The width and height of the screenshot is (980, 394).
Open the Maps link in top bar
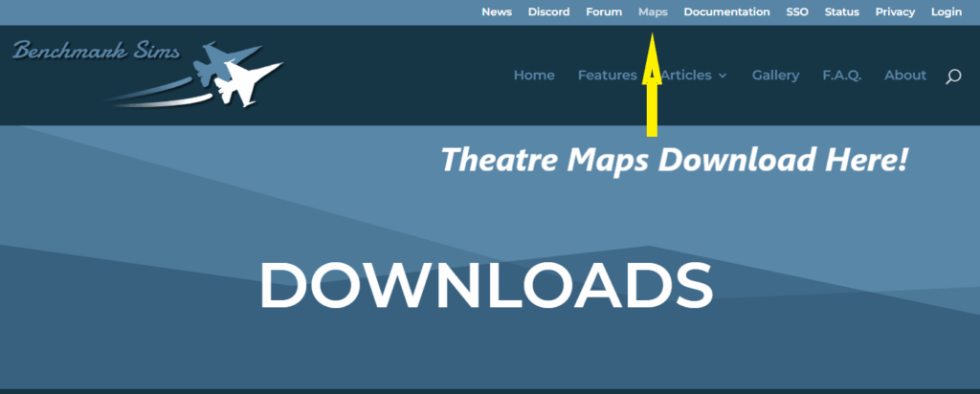pyautogui.click(x=653, y=11)
